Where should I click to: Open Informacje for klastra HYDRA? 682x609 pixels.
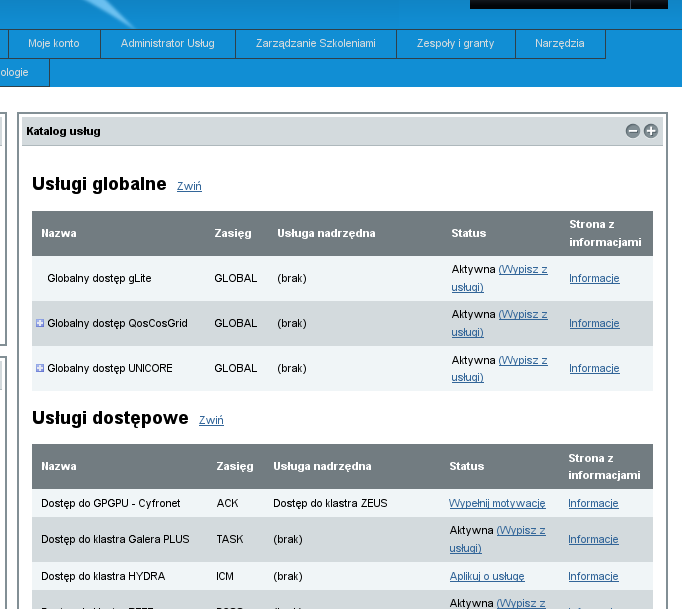pyautogui.click(x=593, y=576)
